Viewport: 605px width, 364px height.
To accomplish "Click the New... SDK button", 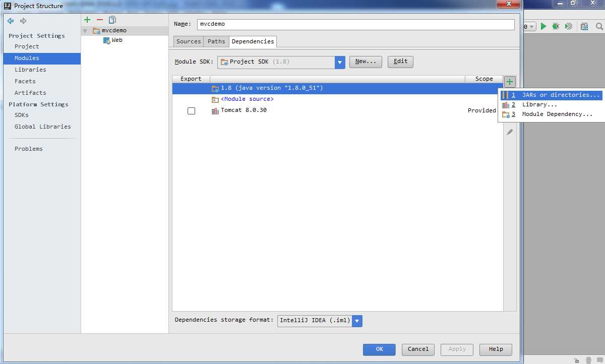I will click(x=366, y=62).
